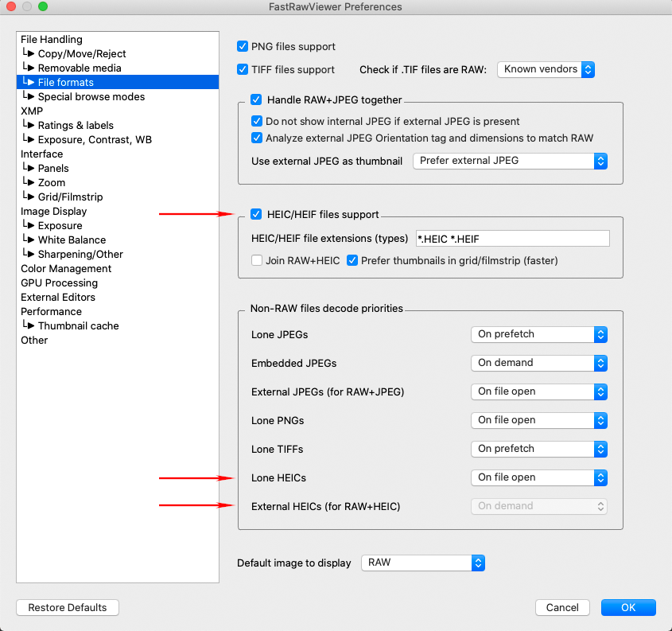The width and height of the screenshot is (672, 631).
Task: Click the HEIC/HEIF file extensions field
Action: click(x=512, y=239)
